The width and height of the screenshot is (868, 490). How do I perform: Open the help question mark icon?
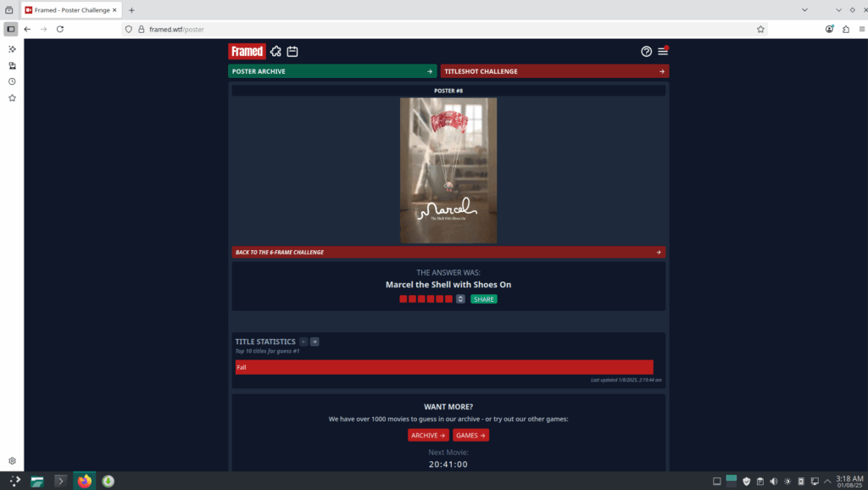(646, 52)
